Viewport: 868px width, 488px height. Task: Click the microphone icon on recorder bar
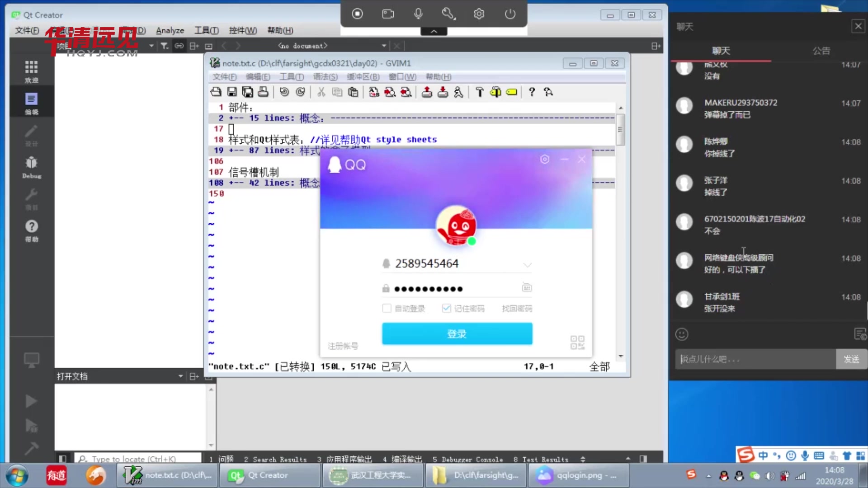click(418, 14)
